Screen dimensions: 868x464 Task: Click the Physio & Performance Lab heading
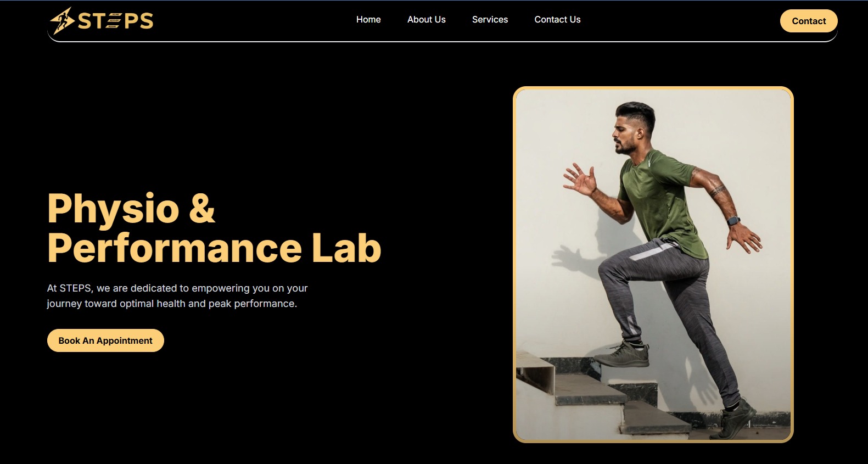click(214, 228)
